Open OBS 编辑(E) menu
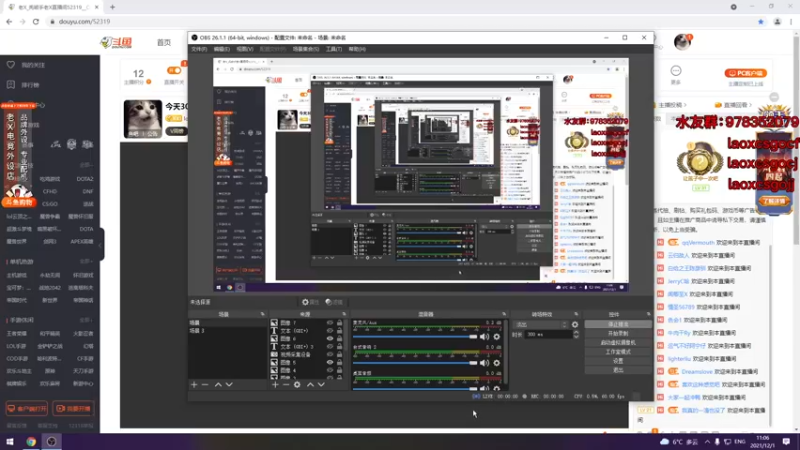This screenshot has height=450, width=800. pyautogui.click(x=221, y=49)
